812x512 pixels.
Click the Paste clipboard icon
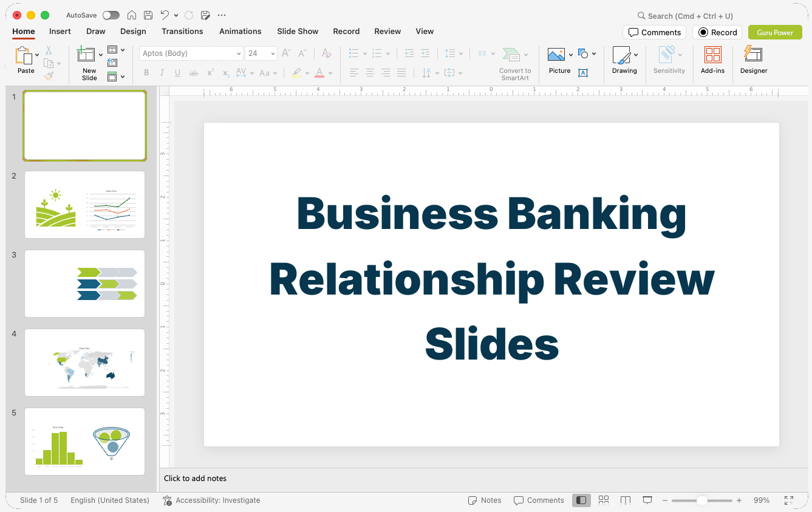[24, 55]
